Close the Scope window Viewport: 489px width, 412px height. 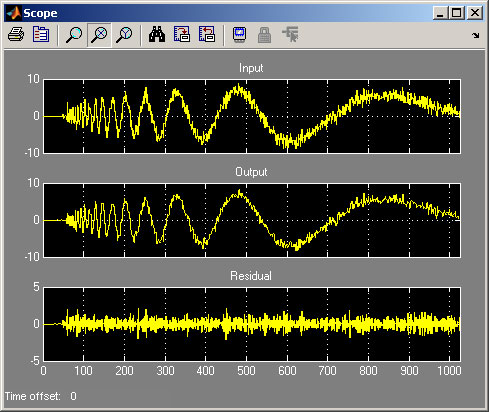474,13
